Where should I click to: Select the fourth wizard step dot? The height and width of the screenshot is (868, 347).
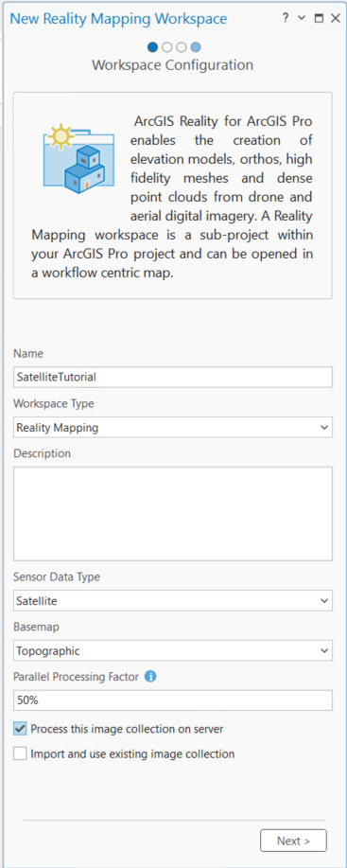pyautogui.click(x=196, y=47)
